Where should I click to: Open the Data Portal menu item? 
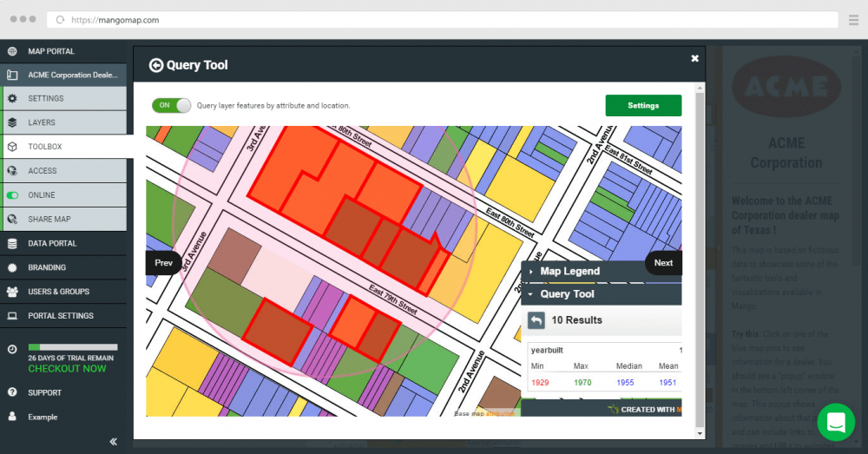(x=63, y=244)
